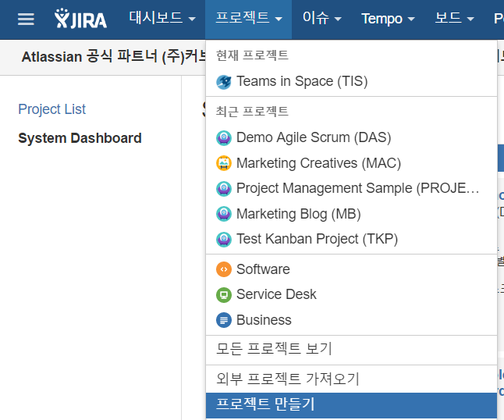Click the Test Kanban Project avatar
This screenshot has width=504, height=420.
224,239
